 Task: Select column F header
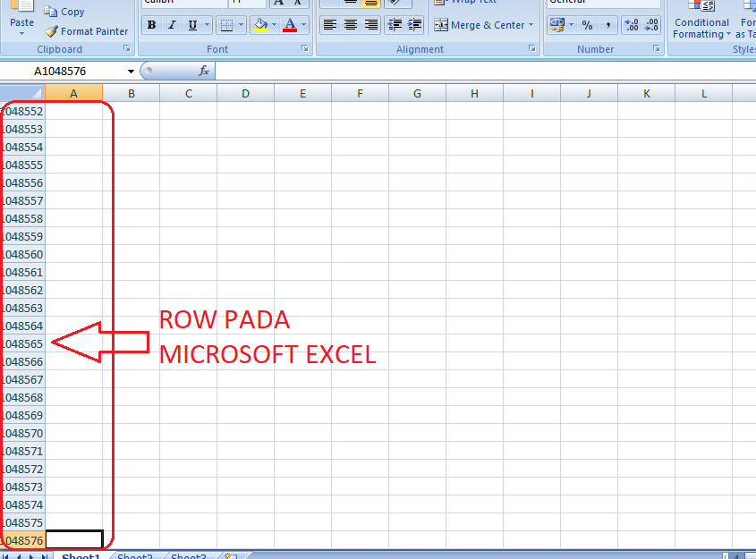361,94
